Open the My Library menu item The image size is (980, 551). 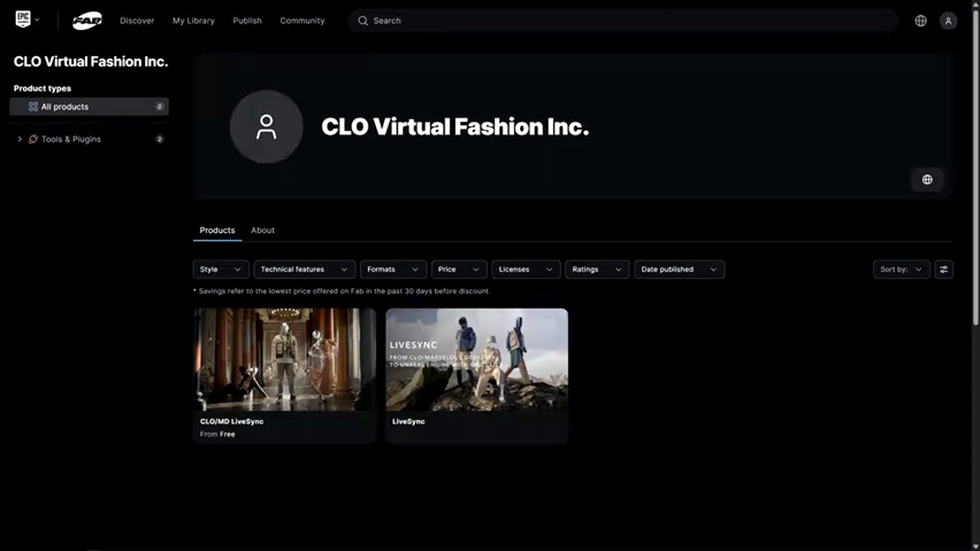point(193,21)
